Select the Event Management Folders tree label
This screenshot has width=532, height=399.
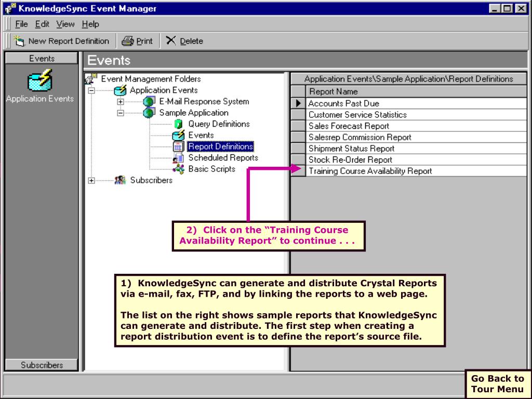(x=151, y=79)
